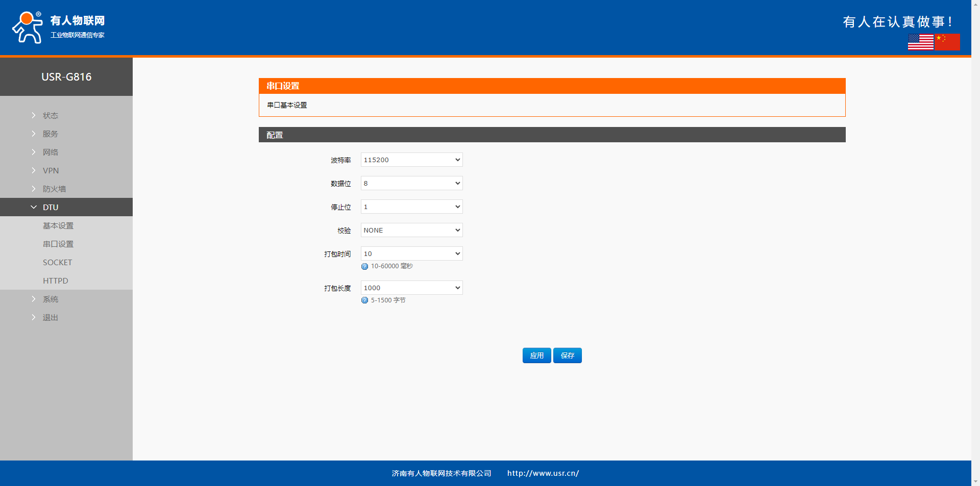Image resolution: width=980 pixels, height=486 pixels.
Task: Open the SOCKET submenu page
Action: [x=57, y=263]
